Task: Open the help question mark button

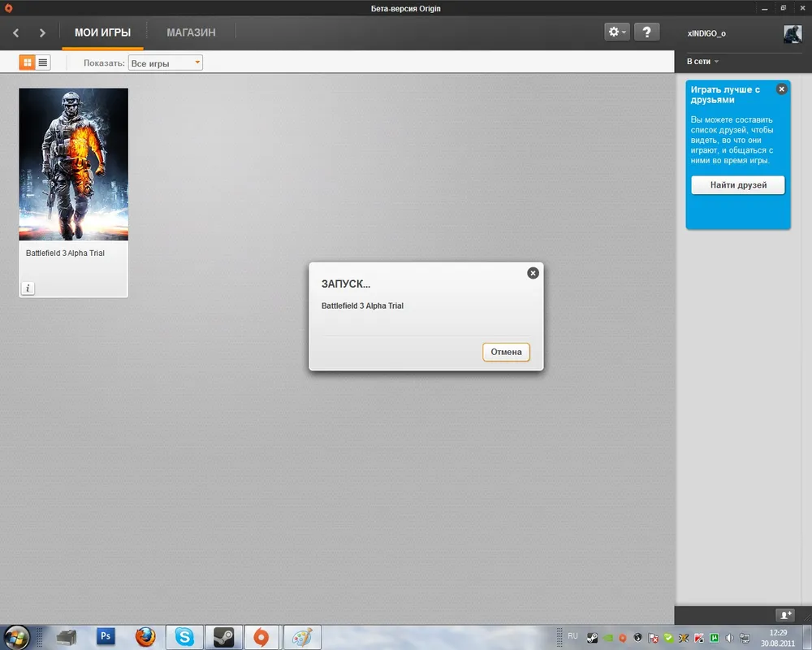Action: pyautogui.click(x=646, y=32)
